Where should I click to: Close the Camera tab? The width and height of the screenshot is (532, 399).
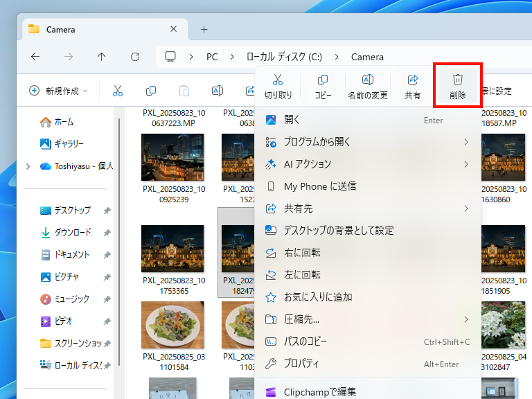point(173,29)
